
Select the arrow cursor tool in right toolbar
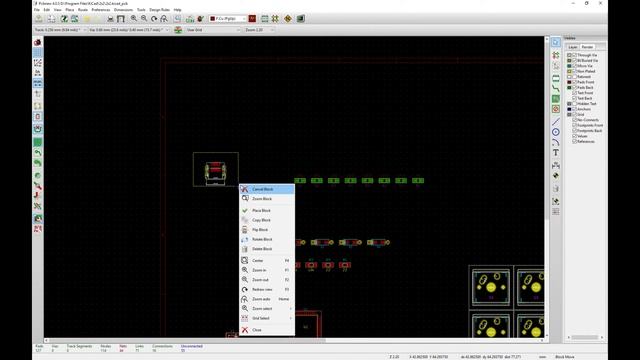click(x=556, y=42)
